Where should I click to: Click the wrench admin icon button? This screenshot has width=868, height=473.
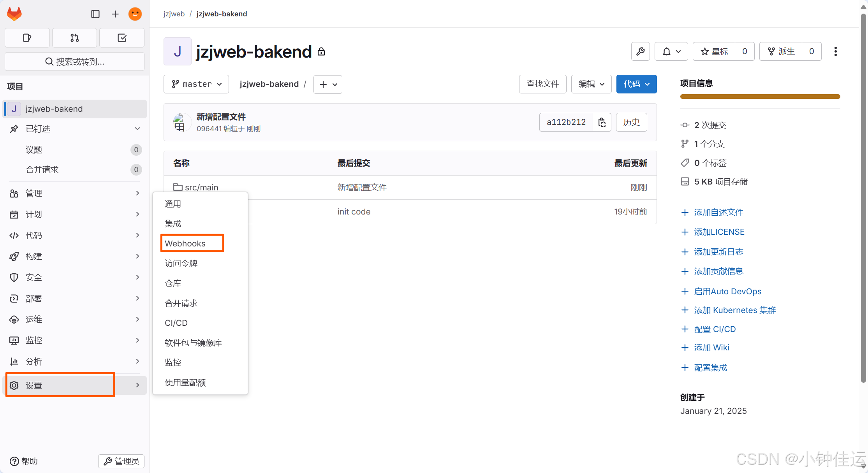641,51
